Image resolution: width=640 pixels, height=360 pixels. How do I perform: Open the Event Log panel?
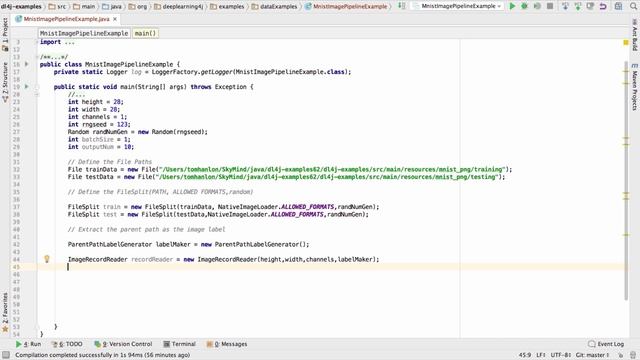(x=606, y=344)
